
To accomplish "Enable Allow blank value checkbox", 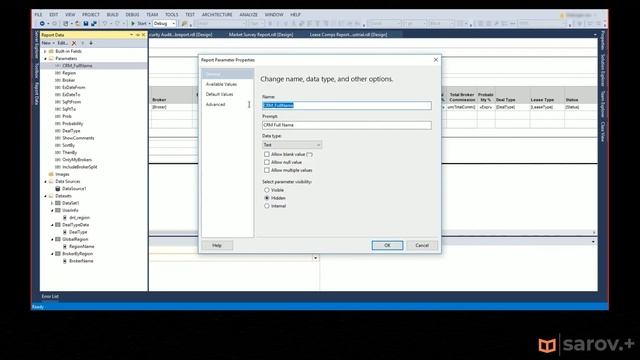I will coord(267,154).
